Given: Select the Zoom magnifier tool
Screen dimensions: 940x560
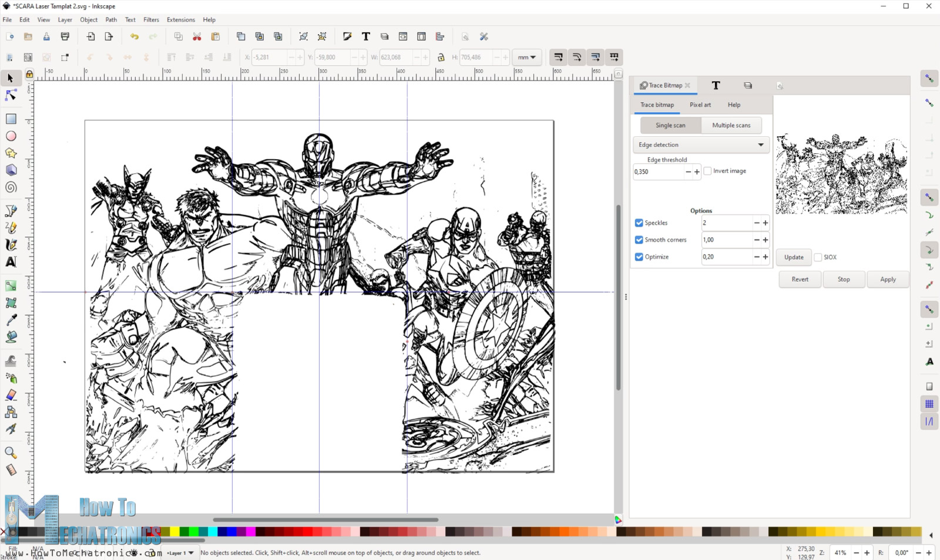Looking at the screenshot, I should tap(11, 453).
